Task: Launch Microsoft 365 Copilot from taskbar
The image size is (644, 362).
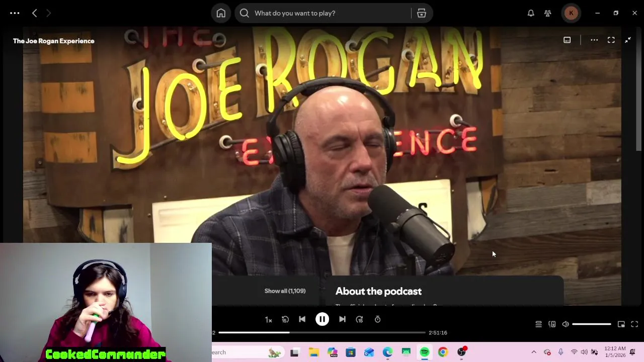Action: pyautogui.click(x=332, y=352)
